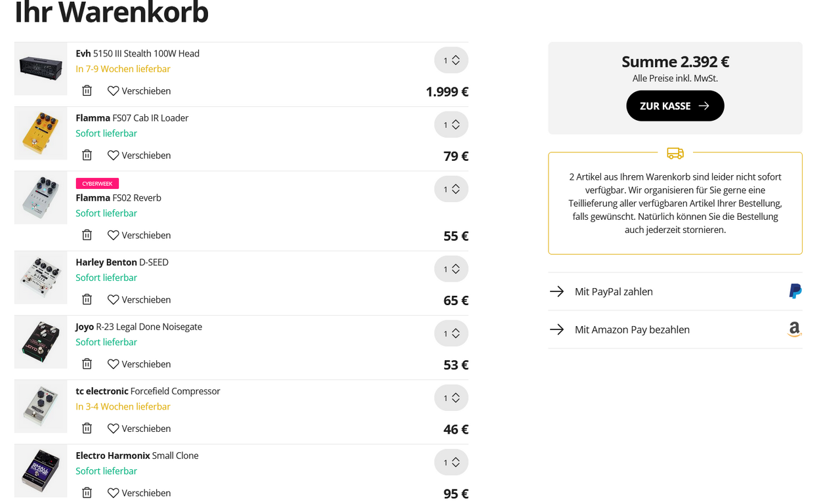Remove Flamma FS07 Cab IR Loader via trash icon
The height and width of the screenshot is (504, 840).
(87, 155)
